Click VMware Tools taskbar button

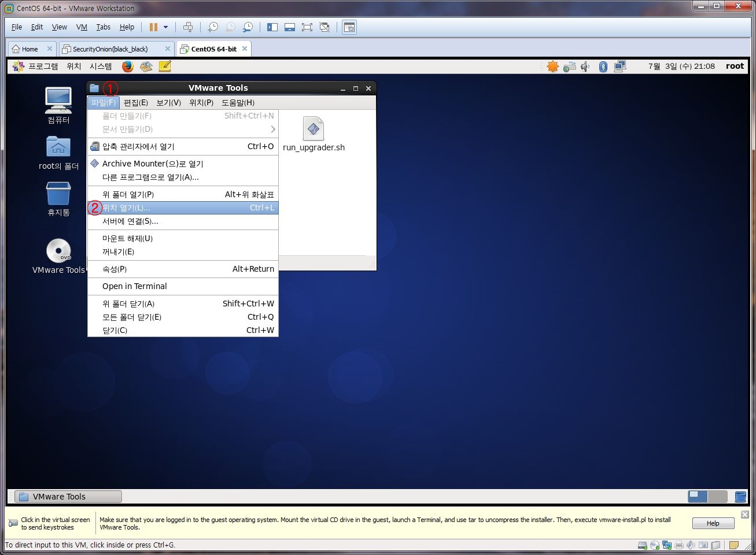click(x=68, y=497)
